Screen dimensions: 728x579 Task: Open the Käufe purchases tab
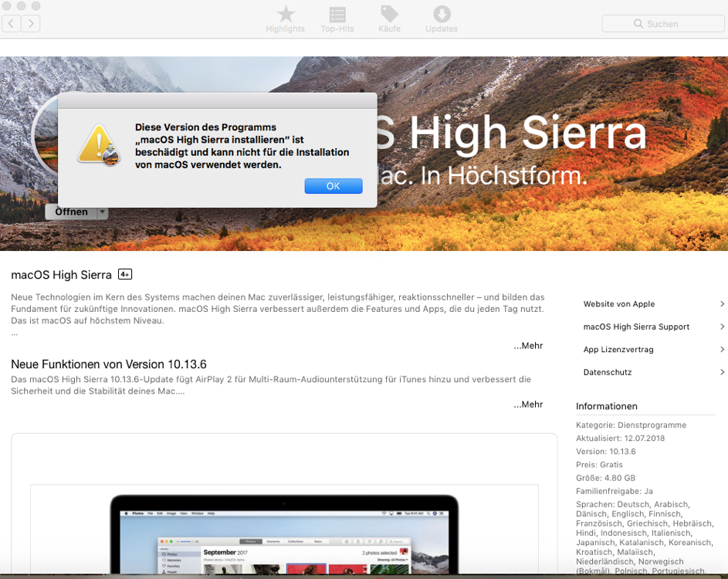pyautogui.click(x=389, y=19)
